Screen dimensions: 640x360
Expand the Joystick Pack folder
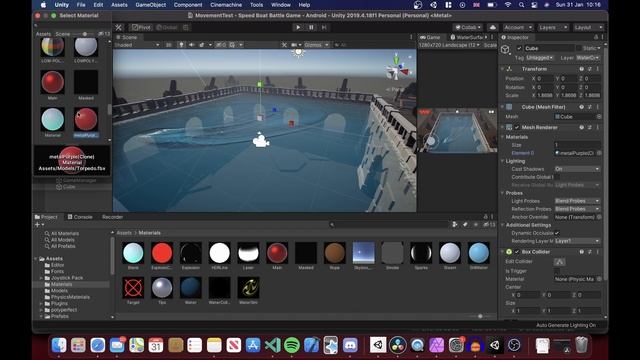41,278
